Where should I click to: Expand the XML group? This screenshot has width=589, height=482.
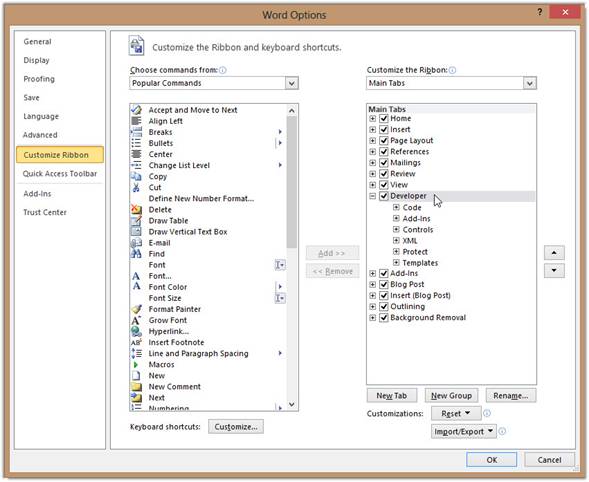pyautogui.click(x=396, y=240)
